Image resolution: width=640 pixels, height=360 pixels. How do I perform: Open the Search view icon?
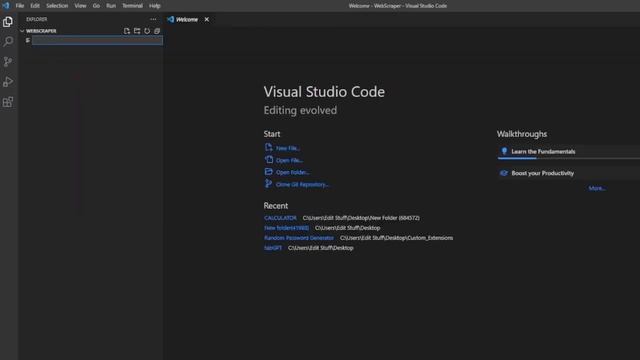(x=8, y=42)
